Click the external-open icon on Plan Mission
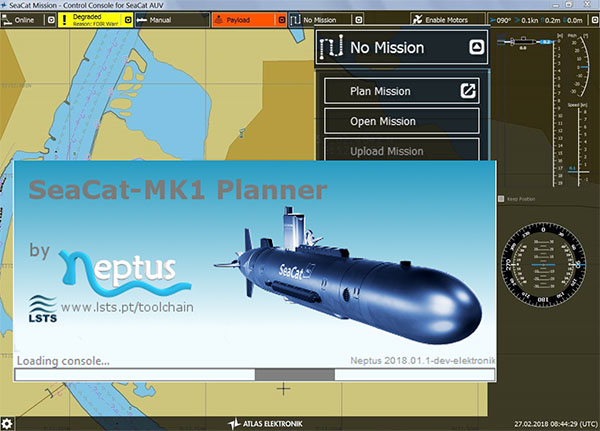Image resolution: width=600 pixels, height=431 pixels. (x=468, y=91)
